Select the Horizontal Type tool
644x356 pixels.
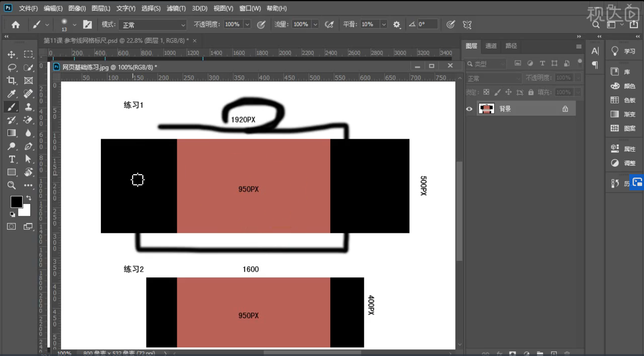click(12, 159)
